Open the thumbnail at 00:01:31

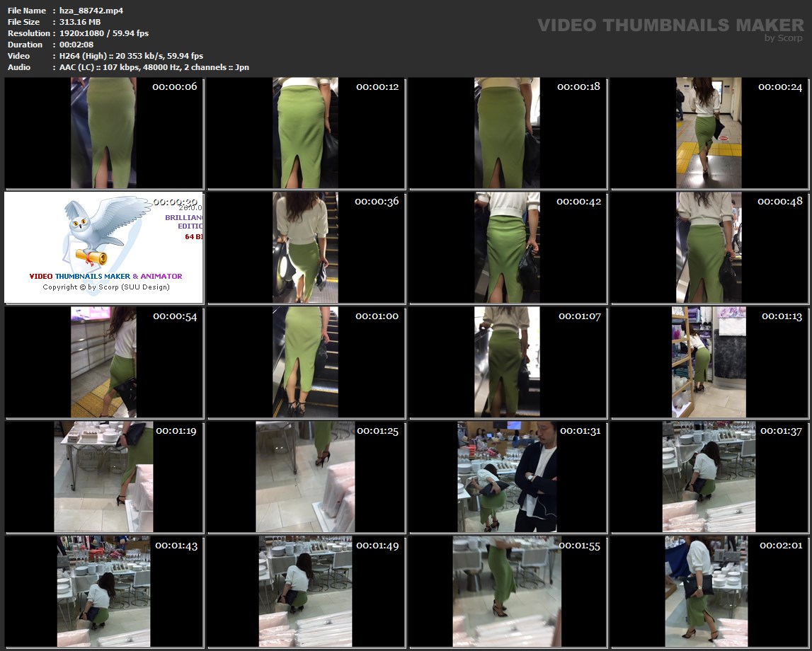click(x=507, y=477)
